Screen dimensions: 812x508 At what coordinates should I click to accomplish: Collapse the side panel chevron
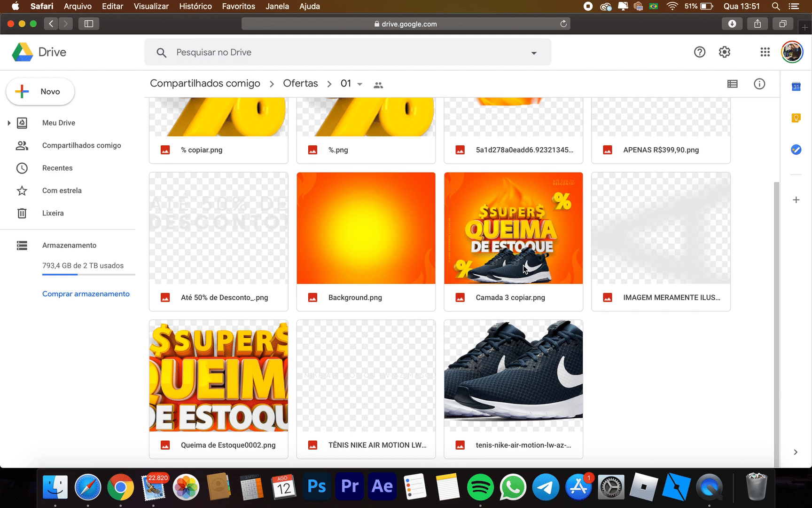click(795, 452)
